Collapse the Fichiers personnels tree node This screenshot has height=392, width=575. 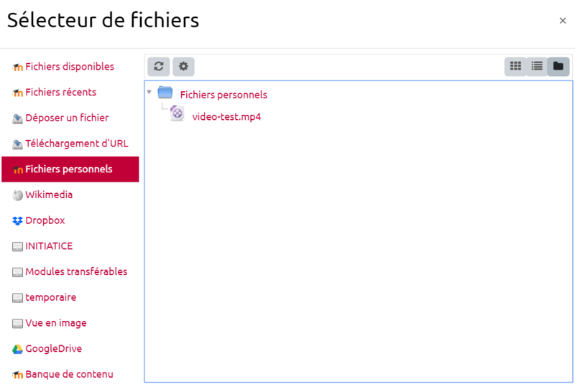click(149, 93)
